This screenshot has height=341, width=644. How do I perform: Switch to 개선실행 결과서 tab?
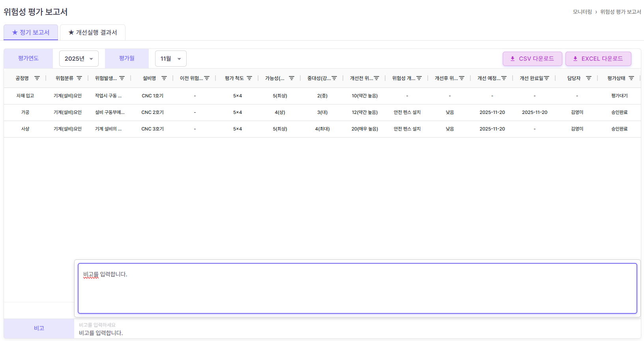coord(93,32)
